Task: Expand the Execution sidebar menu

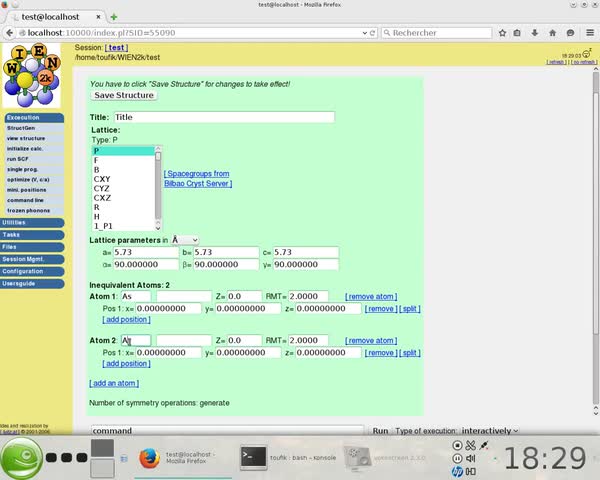Action: point(34,118)
